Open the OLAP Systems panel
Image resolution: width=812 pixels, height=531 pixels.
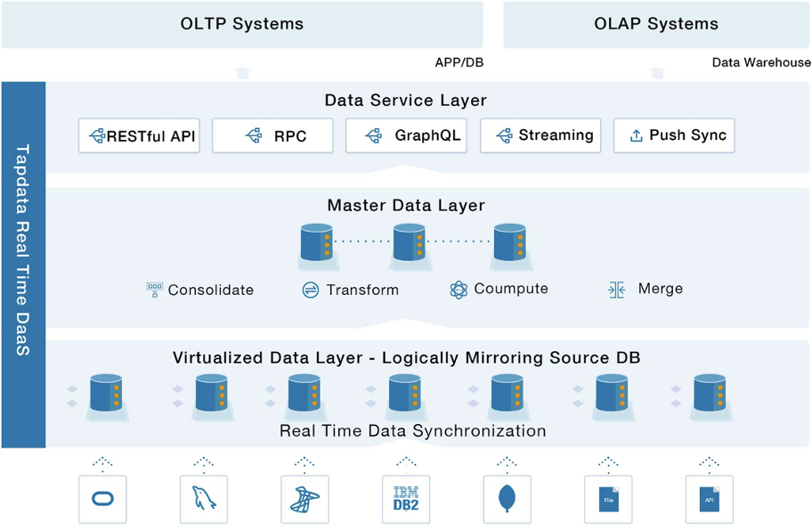coord(656,24)
